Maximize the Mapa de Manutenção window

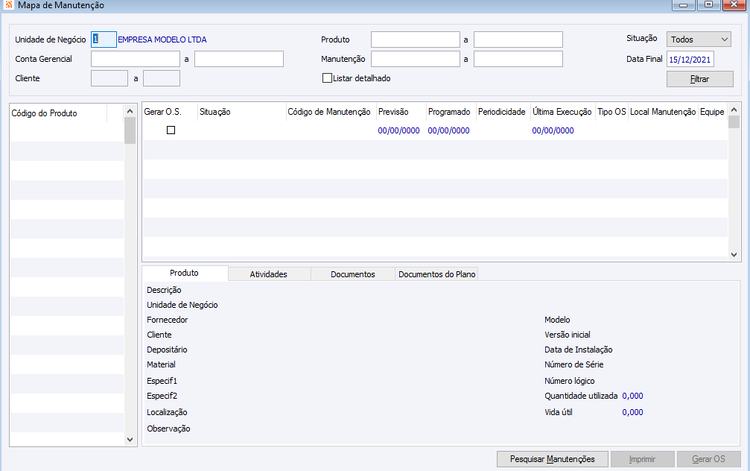click(x=709, y=5)
